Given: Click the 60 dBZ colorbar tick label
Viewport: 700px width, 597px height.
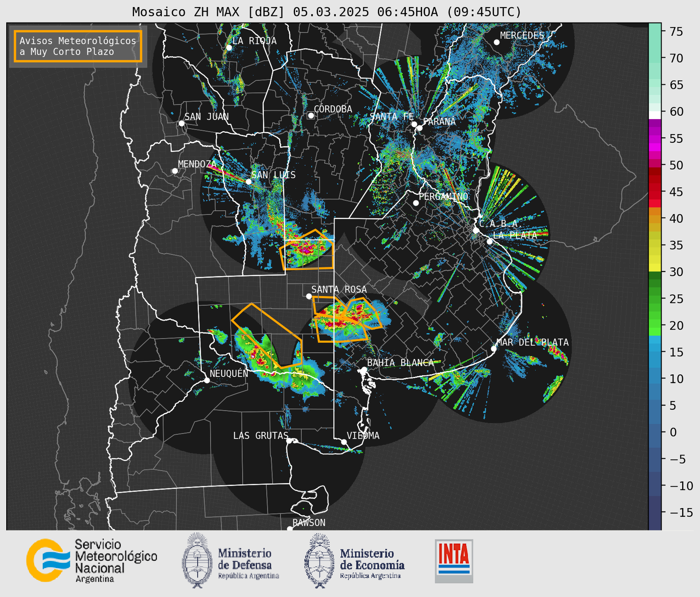Looking at the screenshot, I should pos(676,112).
